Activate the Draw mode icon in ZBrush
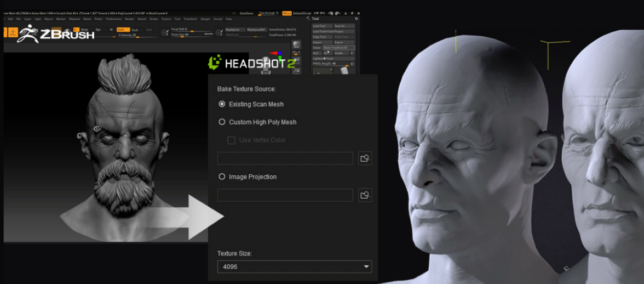 13,32
